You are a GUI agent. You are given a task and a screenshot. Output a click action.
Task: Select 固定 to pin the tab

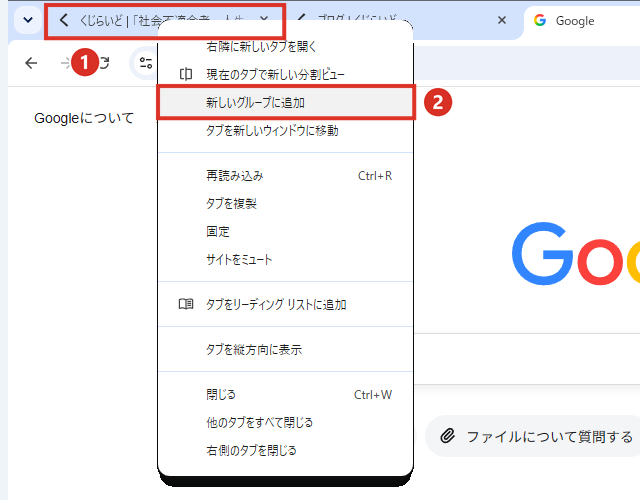285,231
